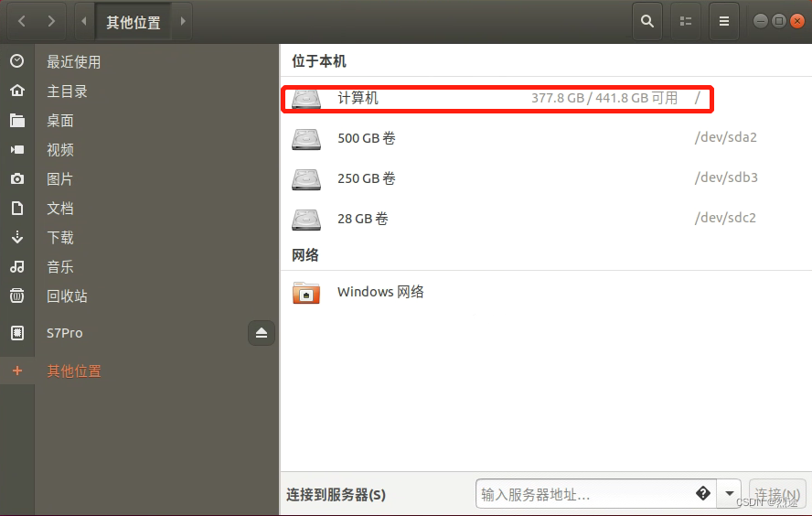Open the hamburger menu button
The height and width of the screenshot is (516, 812).
point(724,21)
